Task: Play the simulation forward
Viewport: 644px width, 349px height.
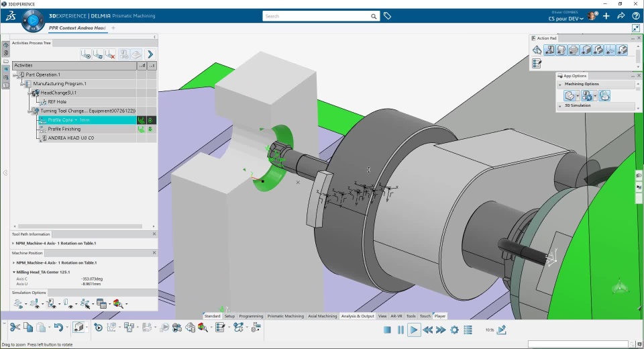Action: click(x=414, y=330)
